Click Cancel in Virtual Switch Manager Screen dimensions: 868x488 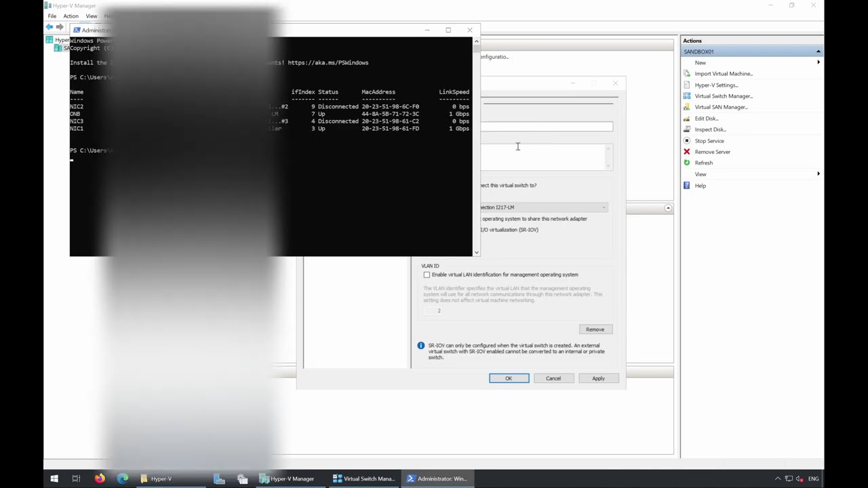pos(553,378)
